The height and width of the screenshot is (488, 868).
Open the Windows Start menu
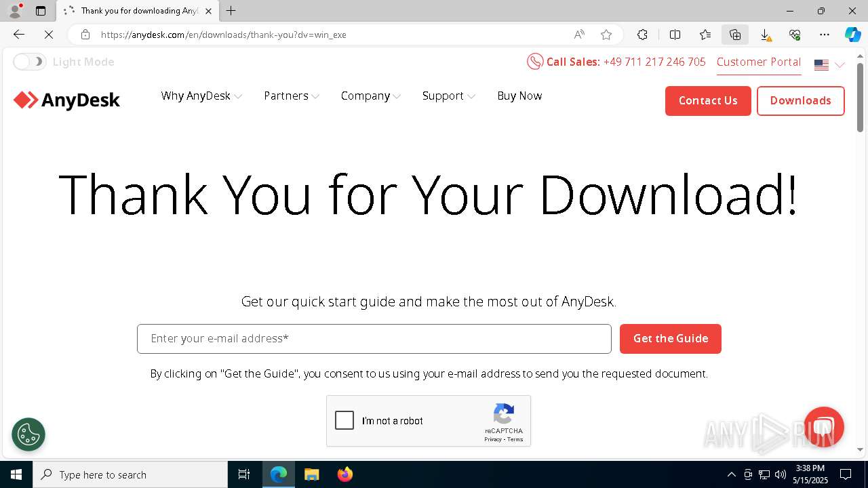(16, 474)
